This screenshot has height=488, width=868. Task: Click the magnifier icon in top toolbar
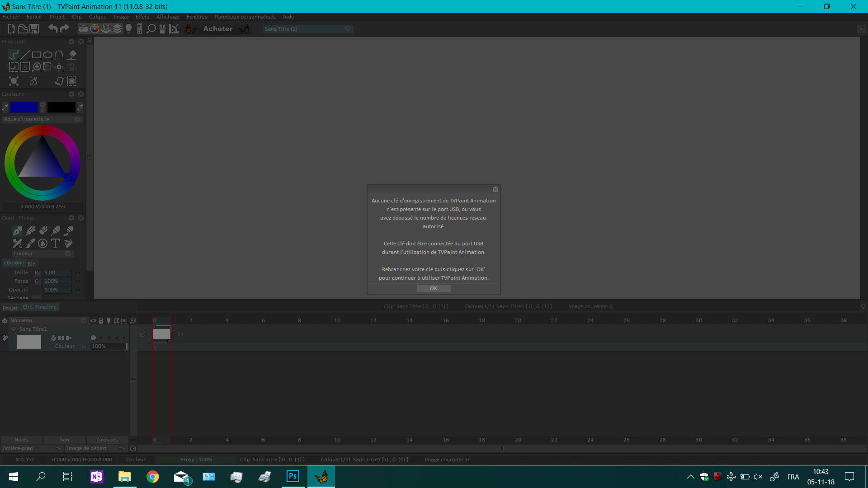(x=151, y=29)
